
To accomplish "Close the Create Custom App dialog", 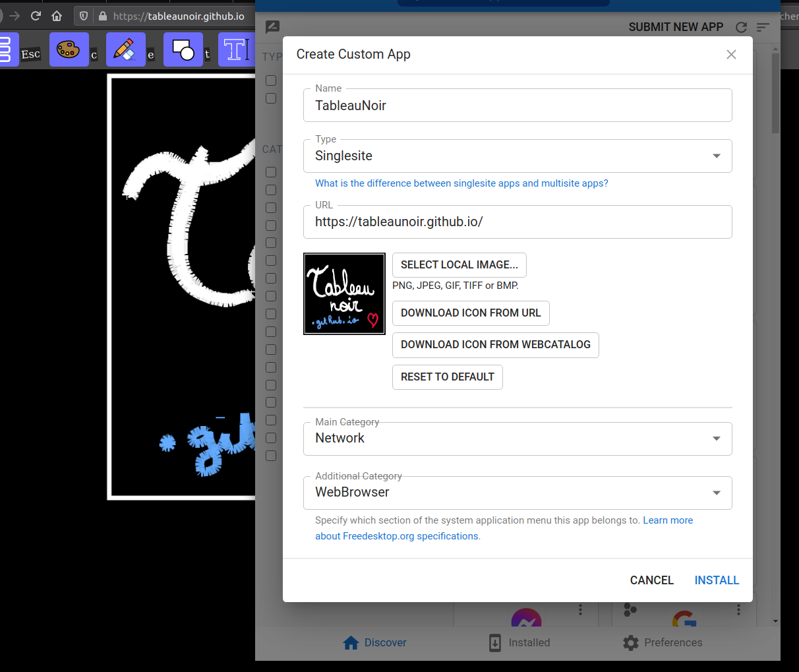I will point(731,55).
